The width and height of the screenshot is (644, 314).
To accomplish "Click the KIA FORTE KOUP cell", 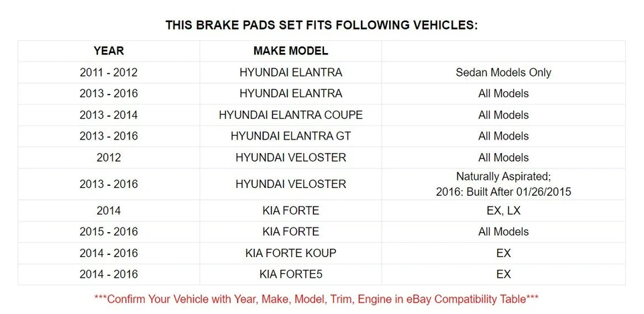I will click(x=290, y=253).
